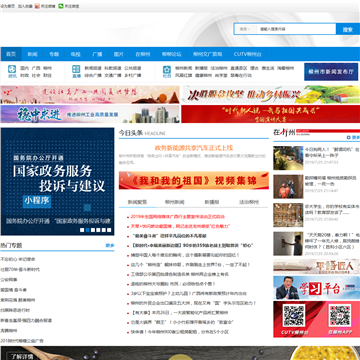Open the night street thumbnail dated 21:47:53
This screenshot has height=360, width=360.
288,158
